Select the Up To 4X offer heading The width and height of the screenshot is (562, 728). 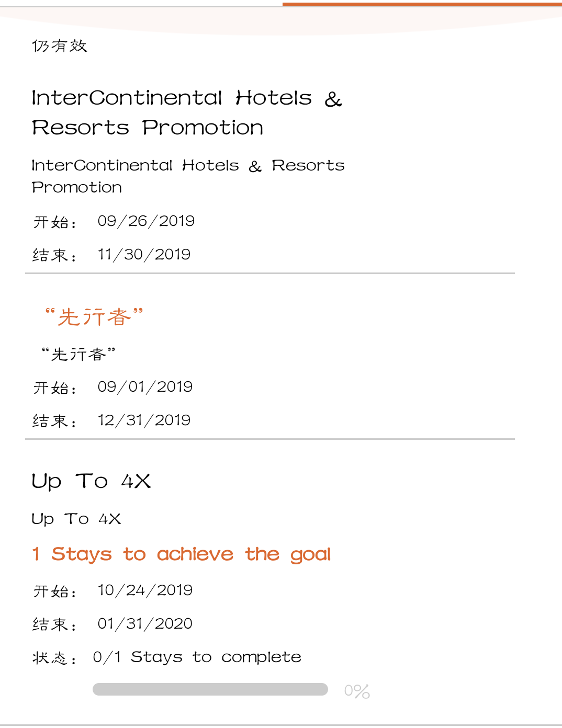coord(91,481)
